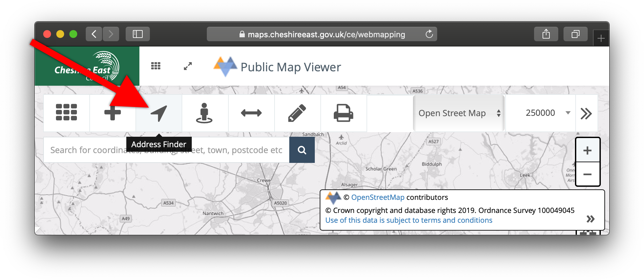The image size is (644, 280).
Task: Zoom in on the map
Action: [588, 150]
